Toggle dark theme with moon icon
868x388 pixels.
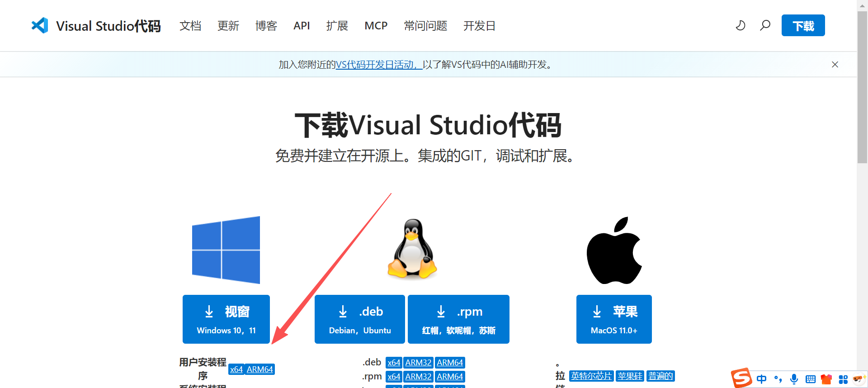[740, 25]
